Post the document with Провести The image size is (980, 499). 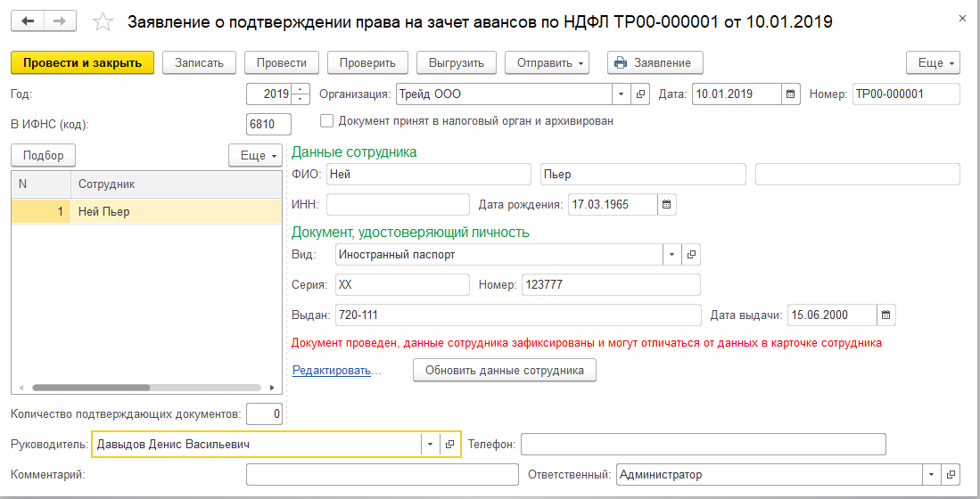point(281,63)
